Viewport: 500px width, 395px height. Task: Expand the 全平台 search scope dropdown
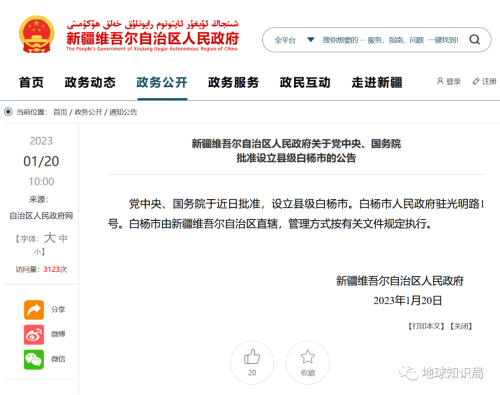point(285,40)
